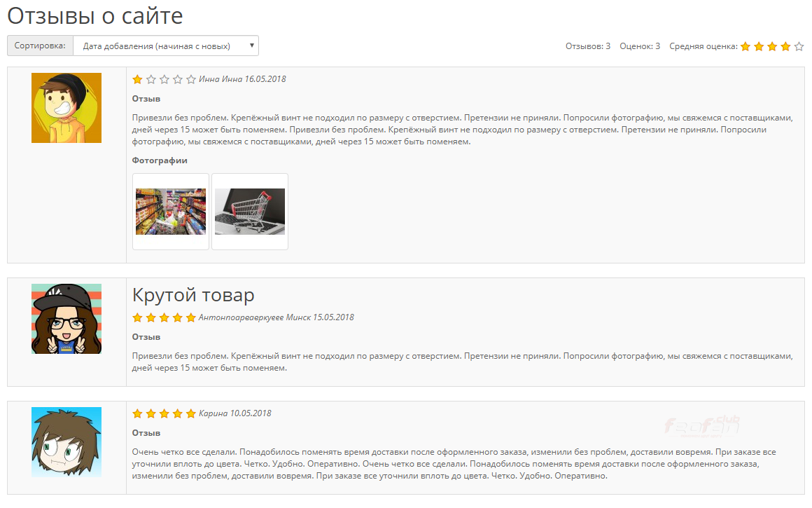Click the first gold star of average rating

tap(745, 47)
